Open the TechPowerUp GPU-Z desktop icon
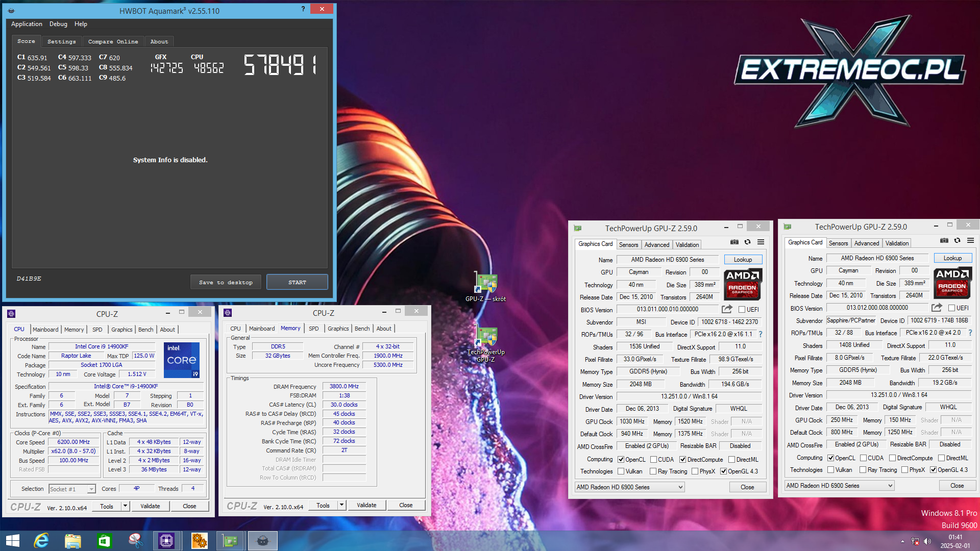980x551 pixels. pos(486,344)
